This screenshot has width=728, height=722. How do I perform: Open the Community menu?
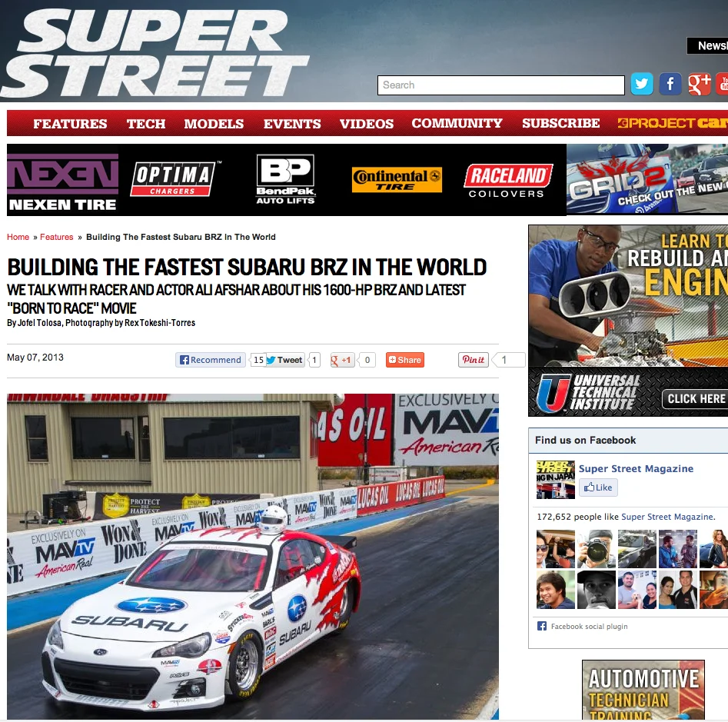click(457, 123)
